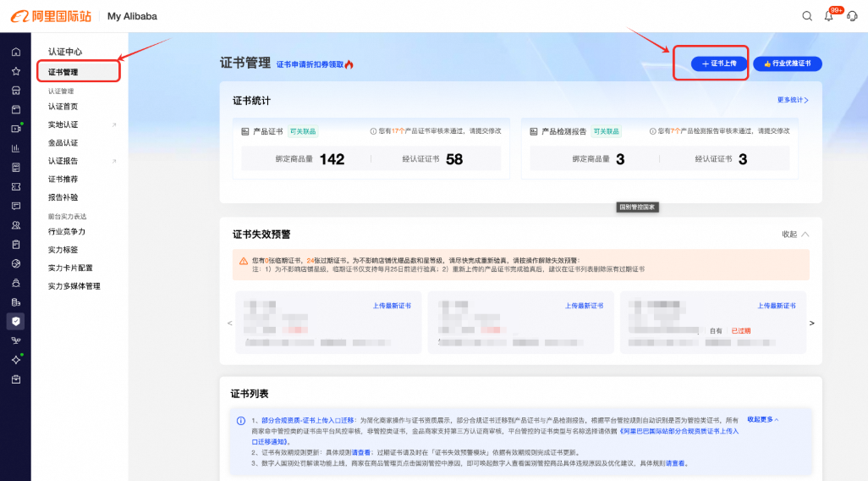Screen dimensions: 868x481
Task: Click info icon beside 7个产品检测报告 notice
Action: (x=652, y=131)
